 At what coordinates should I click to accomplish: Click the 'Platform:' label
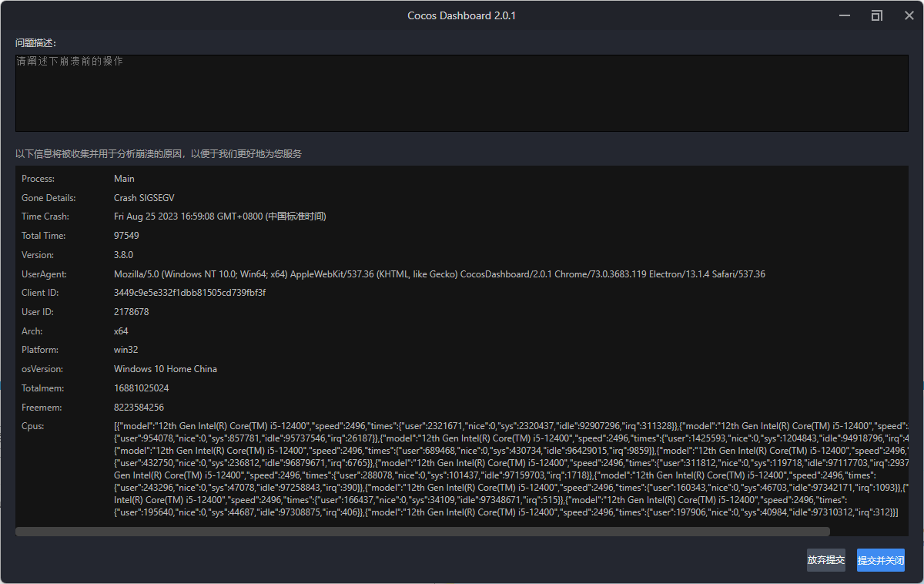pos(40,350)
